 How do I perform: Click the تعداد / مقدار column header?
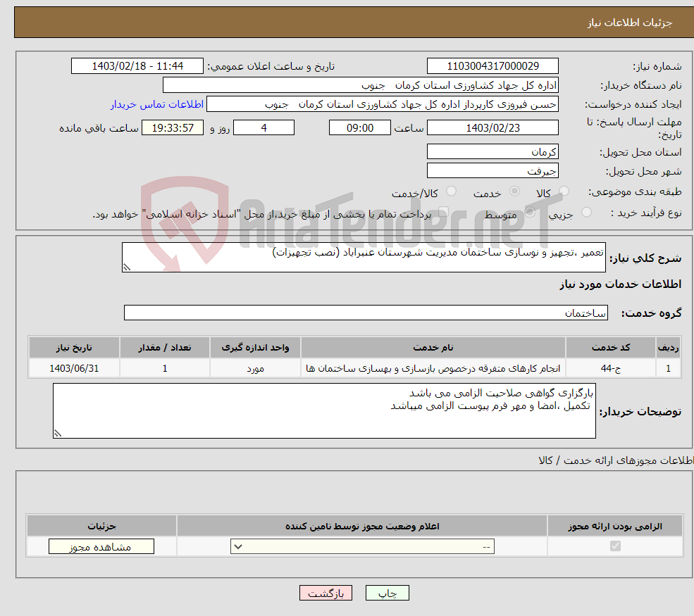point(165,348)
